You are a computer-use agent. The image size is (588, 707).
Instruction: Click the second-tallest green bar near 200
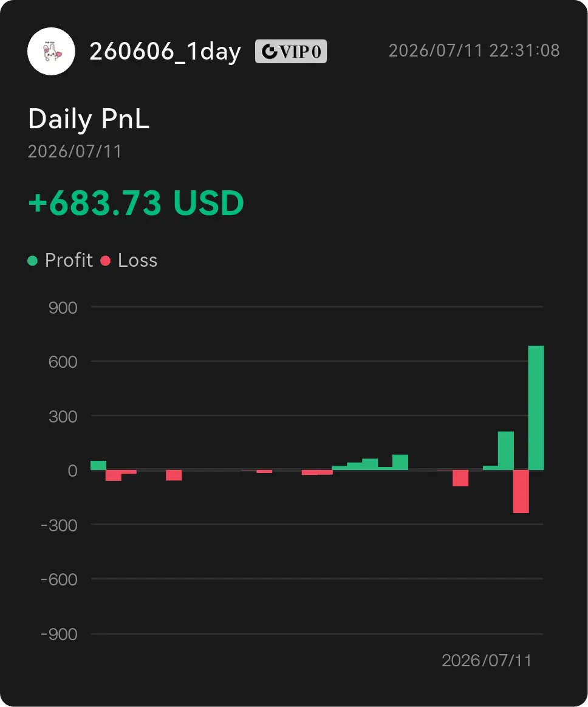tap(505, 450)
